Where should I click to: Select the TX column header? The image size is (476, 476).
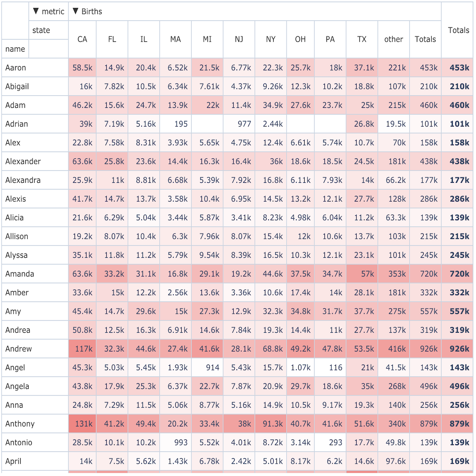coord(362,39)
